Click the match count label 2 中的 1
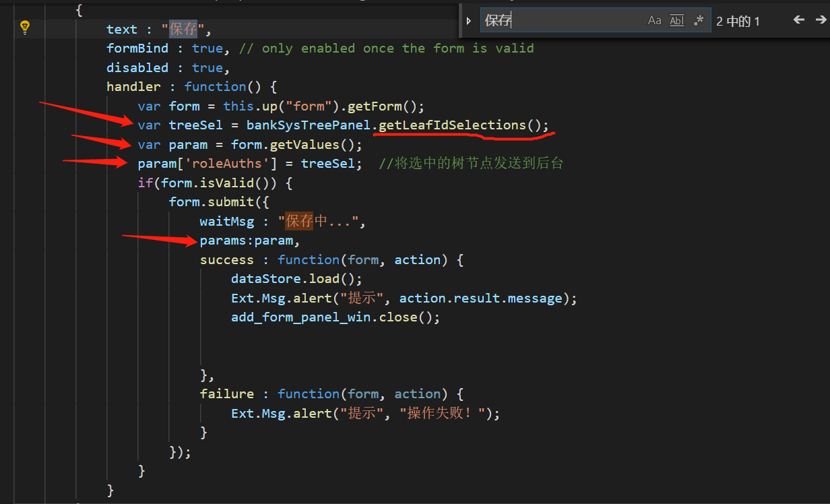The height and width of the screenshot is (504, 830). point(738,20)
